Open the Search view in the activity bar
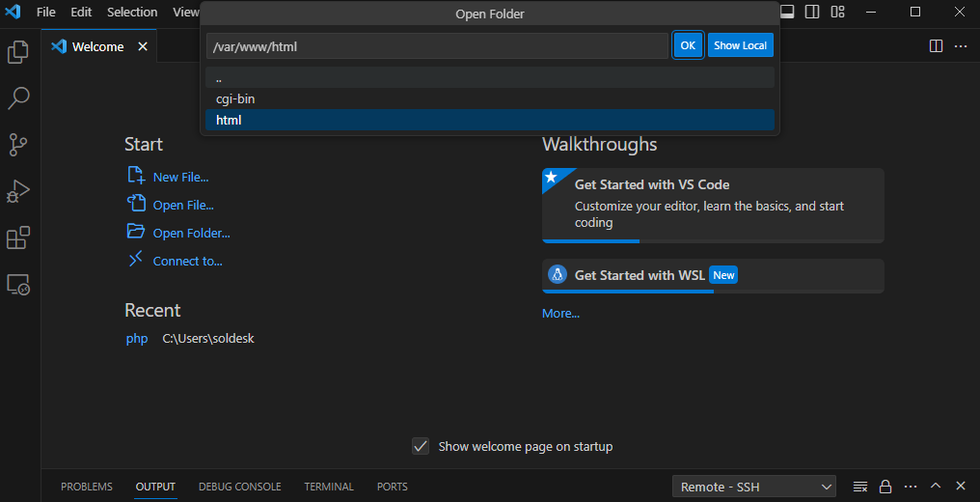Image resolution: width=980 pixels, height=502 pixels. click(18, 98)
